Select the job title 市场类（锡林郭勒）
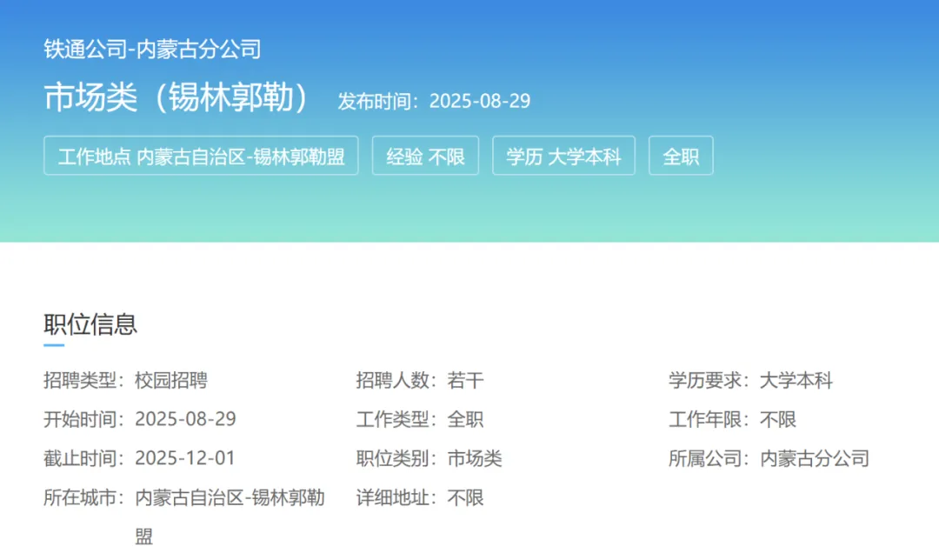 click(177, 97)
